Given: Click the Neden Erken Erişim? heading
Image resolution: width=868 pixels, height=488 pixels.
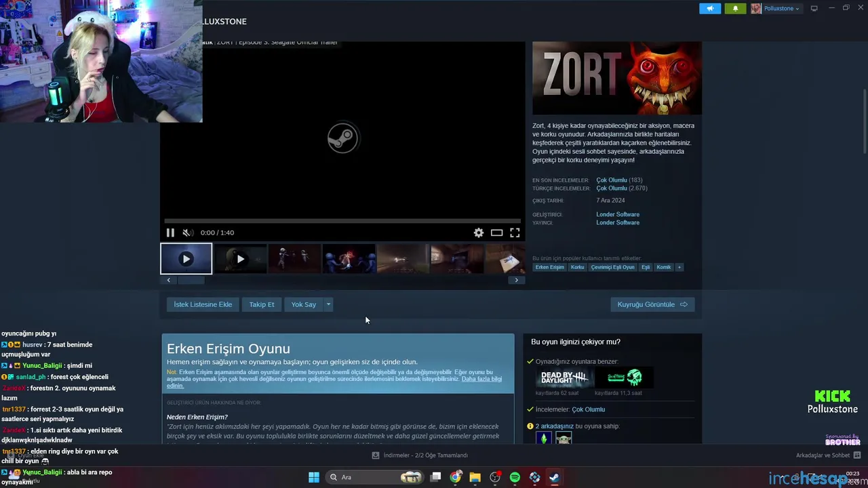Looking at the screenshot, I should (x=197, y=417).
